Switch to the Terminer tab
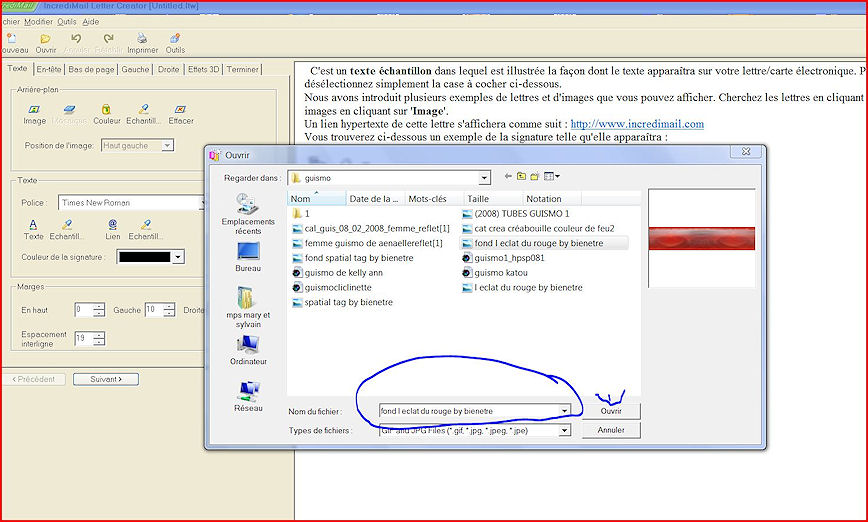 point(242,69)
